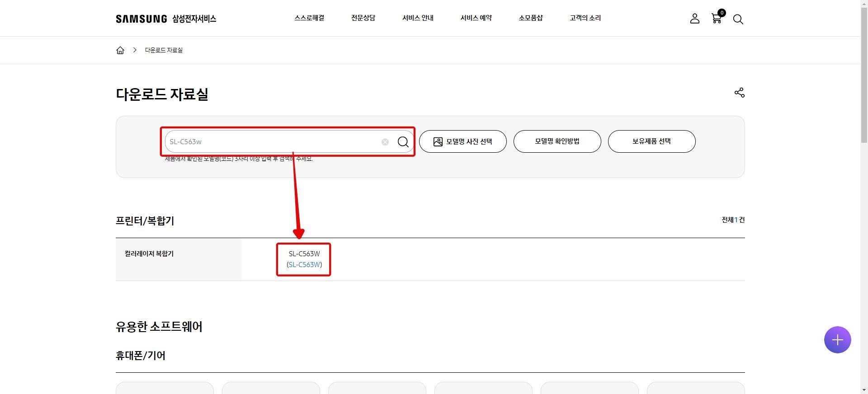Image resolution: width=868 pixels, height=394 pixels.
Task: Open the 서비스 안내 menu
Action: click(418, 18)
